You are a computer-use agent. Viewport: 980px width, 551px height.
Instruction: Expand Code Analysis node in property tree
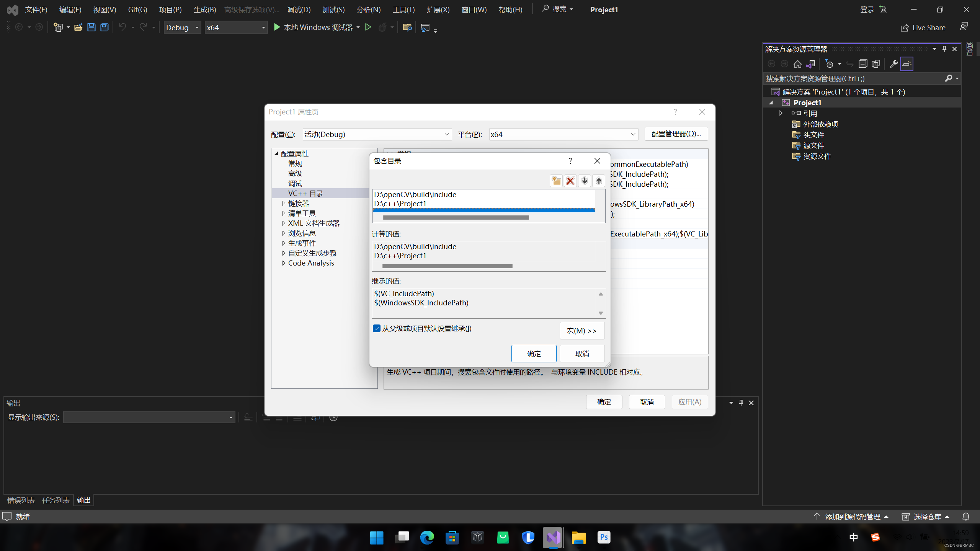284,263
